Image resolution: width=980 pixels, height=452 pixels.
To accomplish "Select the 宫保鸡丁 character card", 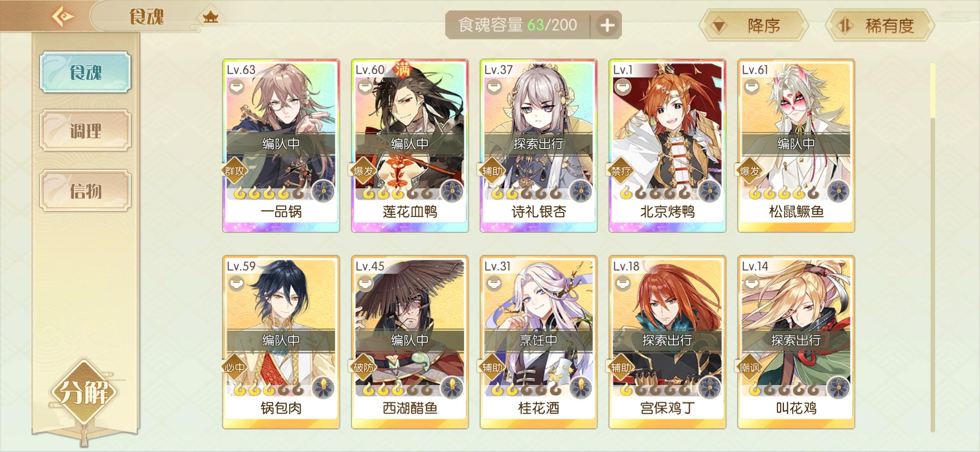I will [x=667, y=342].
